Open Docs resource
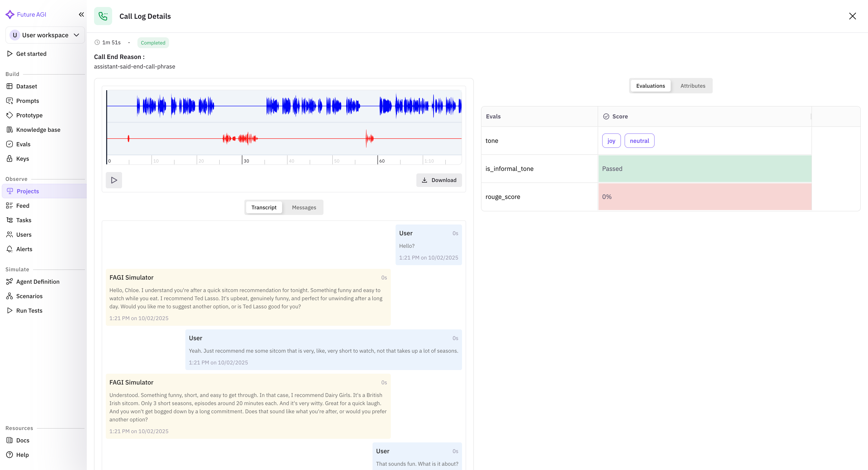Screen dimensions: 868x470 (22, 440)
